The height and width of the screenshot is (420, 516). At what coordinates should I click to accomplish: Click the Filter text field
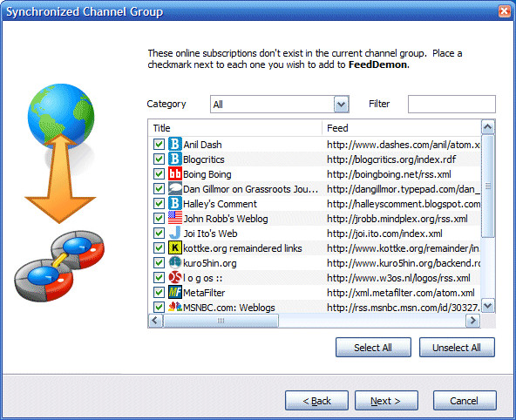pos(451,105)
